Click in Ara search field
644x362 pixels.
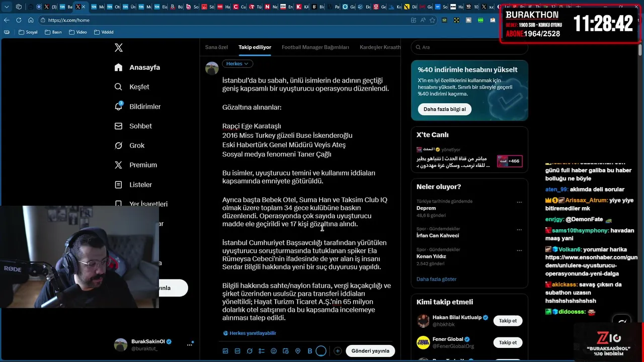[469, 47]
